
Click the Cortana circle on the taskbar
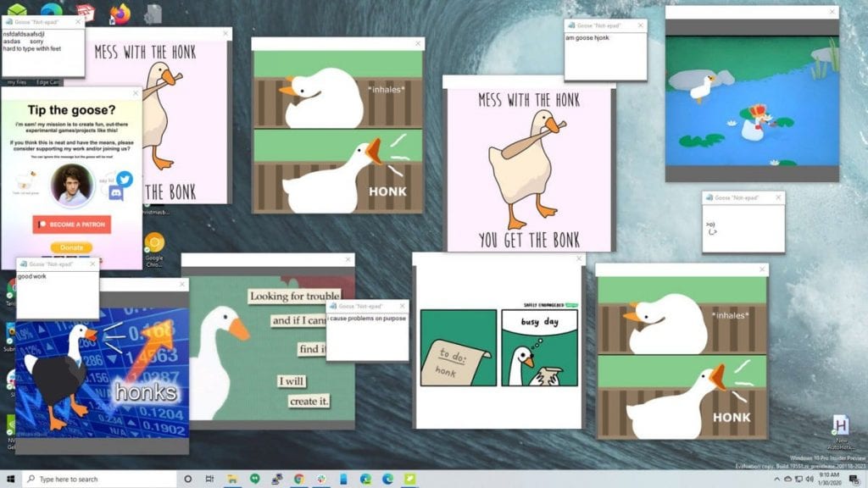(187, 479)
